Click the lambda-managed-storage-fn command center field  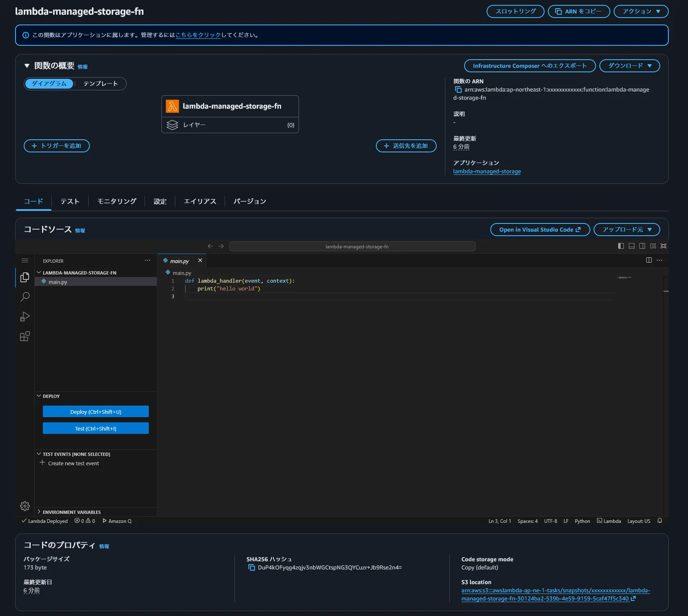353,246
